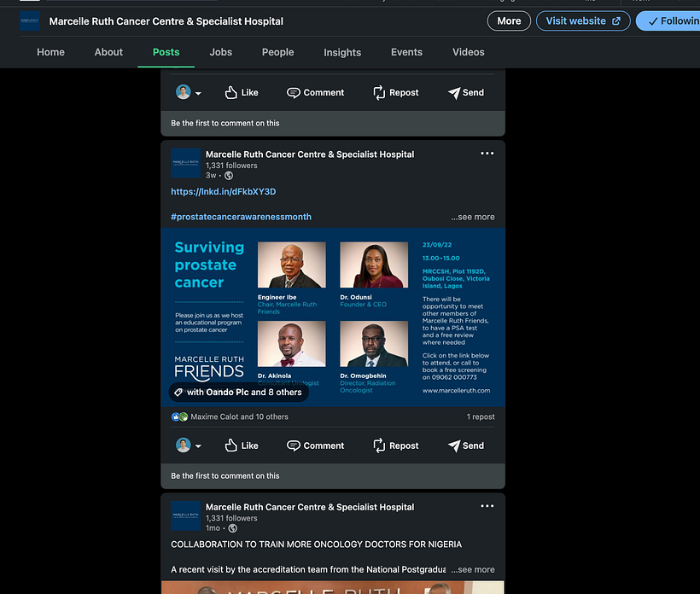The height and width of the screenshot is (594, 700).
Task: Open the Insights tab
Action: point(342,52)
